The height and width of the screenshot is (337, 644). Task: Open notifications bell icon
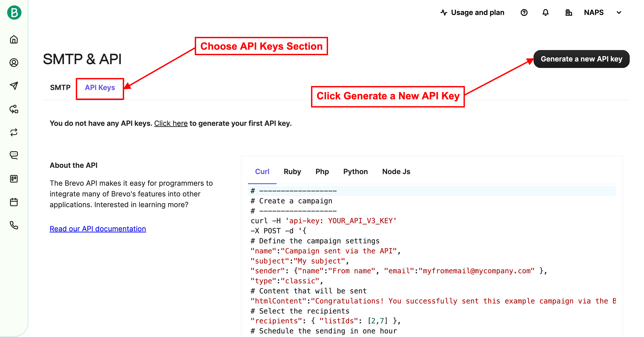pyautogui.click(x=545, y=13)
